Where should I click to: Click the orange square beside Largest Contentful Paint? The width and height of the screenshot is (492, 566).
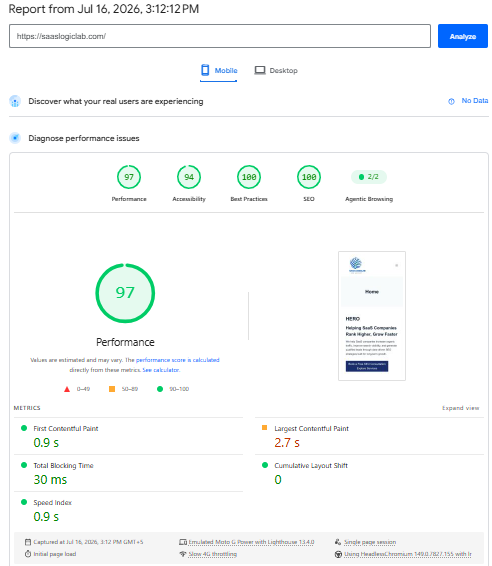(x=265, y=428)
